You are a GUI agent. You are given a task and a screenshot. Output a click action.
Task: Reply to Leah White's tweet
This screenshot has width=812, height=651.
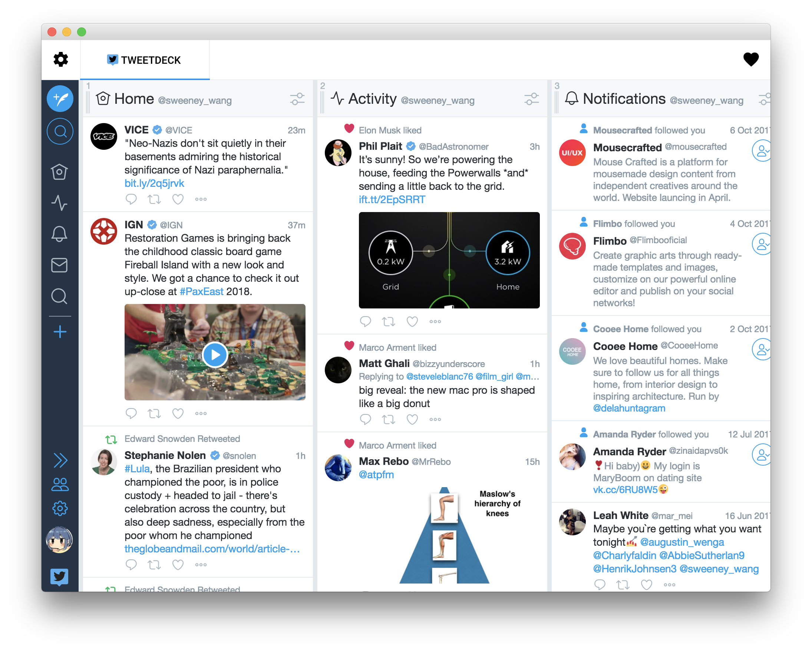pyautogui.click(x=600, y=584)
